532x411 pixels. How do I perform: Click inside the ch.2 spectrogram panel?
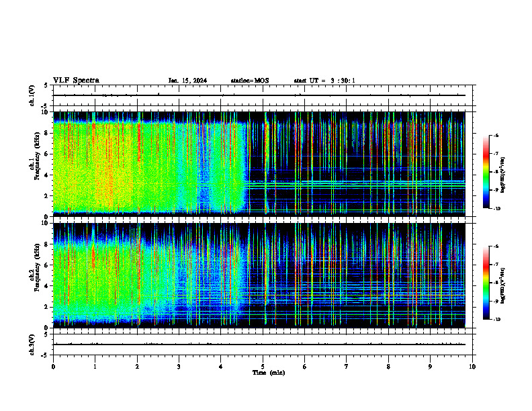[263, 275]
